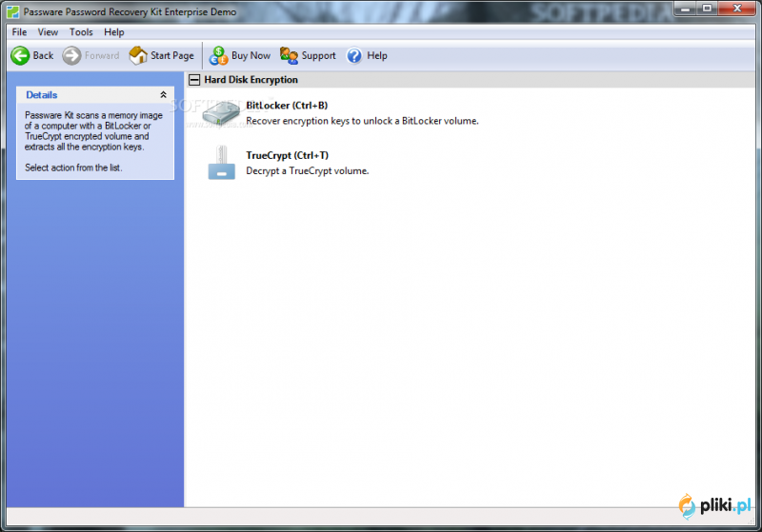Click the Hard Disk Encryption heading text
This screenshot has width=762, height=532.
tap(251, 80)
